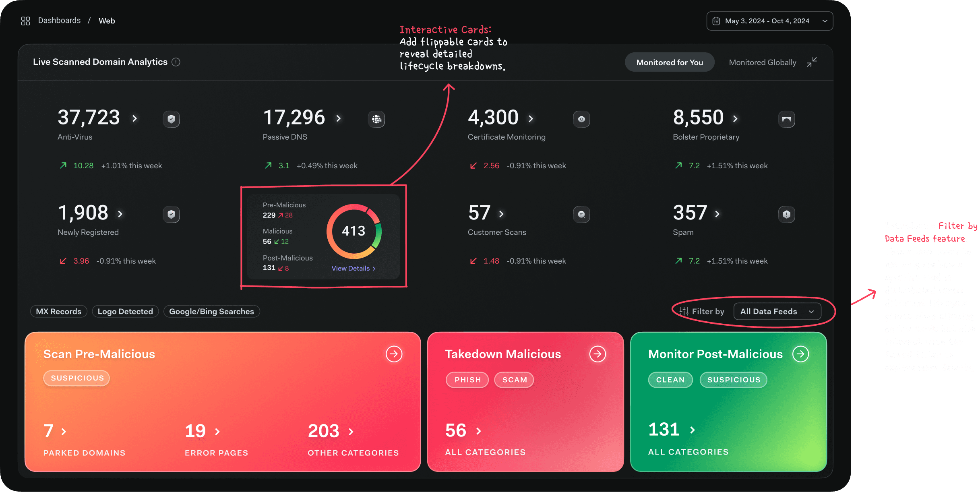Screen dimensions: 980x492
Task: Click the info icon beside Live Scanned Domain Analytics
Action: (x=176, y=62)
